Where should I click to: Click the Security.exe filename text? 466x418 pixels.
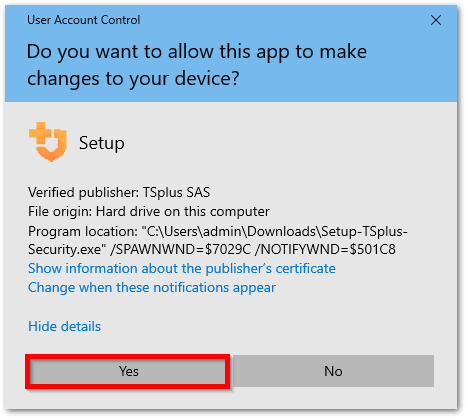coord(67,249)
